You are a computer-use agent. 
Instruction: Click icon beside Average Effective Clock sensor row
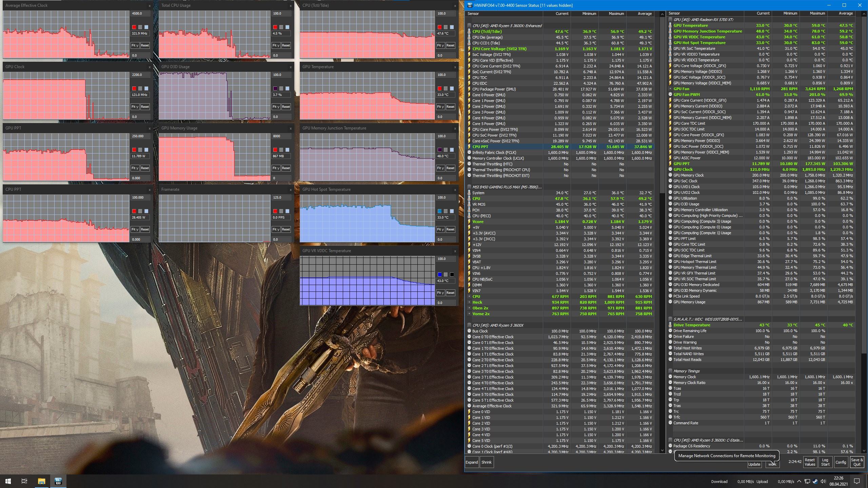469,406
